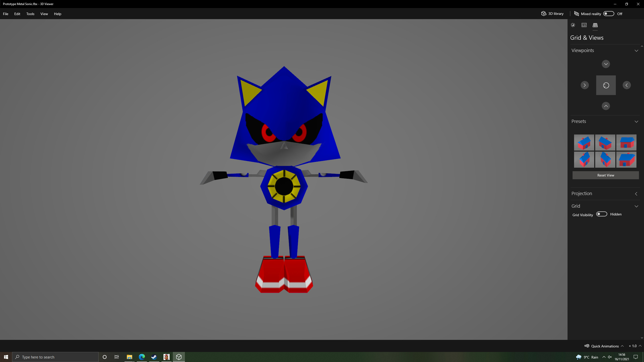Select the Grid & Views tab icon
The width and height of the screenshot is (644, 362).
point(595,25)
